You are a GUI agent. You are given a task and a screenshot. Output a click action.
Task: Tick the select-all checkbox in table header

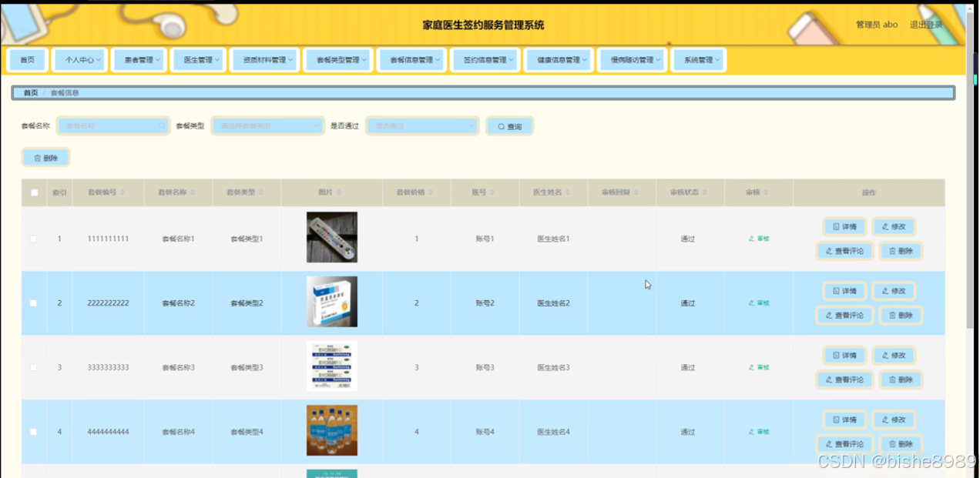point(34,192)
